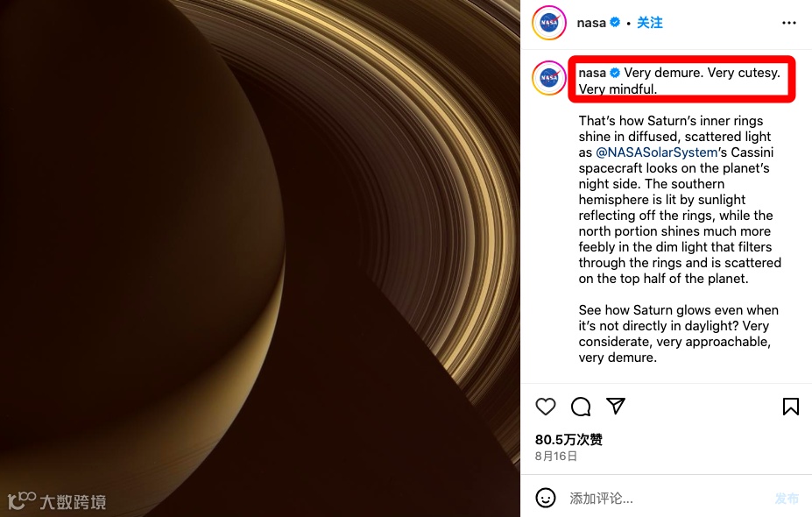The height and width of the screenshot is (517, 812).
Task: Open the three-dot more options menu
Action: (788, 23)
